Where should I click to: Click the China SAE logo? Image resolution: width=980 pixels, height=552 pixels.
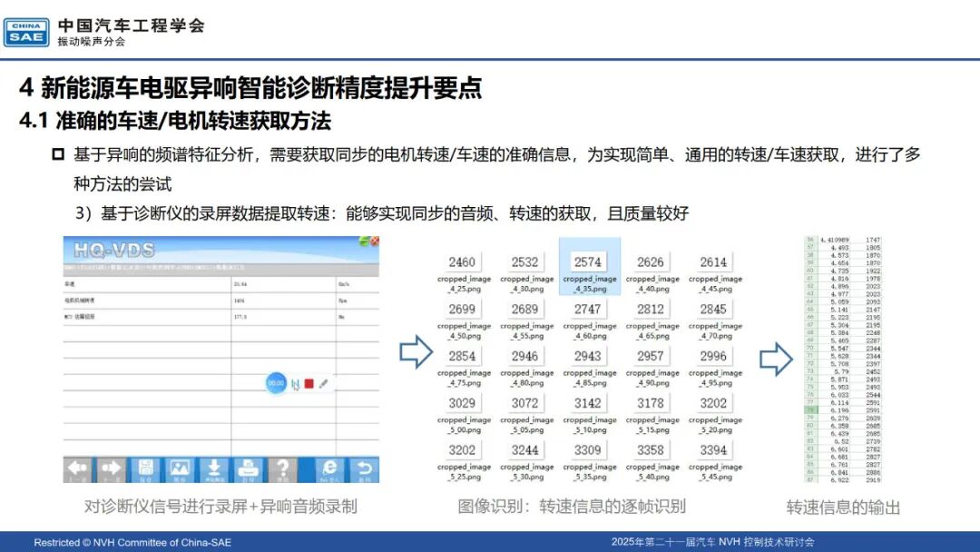26,32
